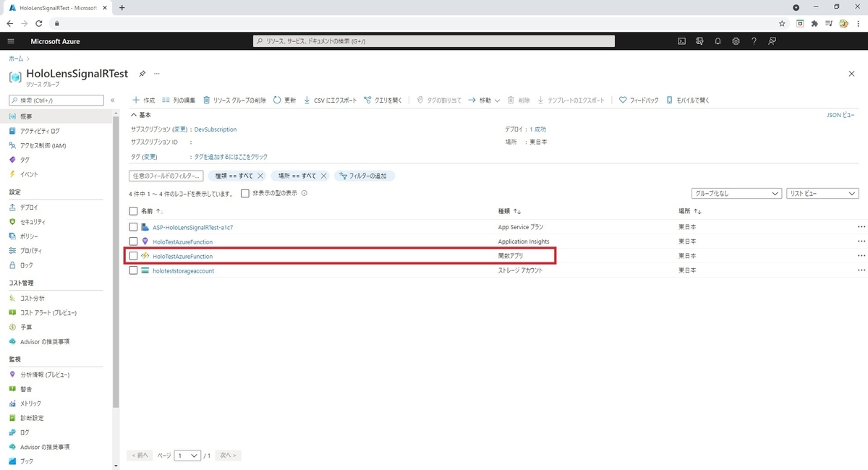
Task: Open the page number dropdown
Action: (x=187, y=456)
